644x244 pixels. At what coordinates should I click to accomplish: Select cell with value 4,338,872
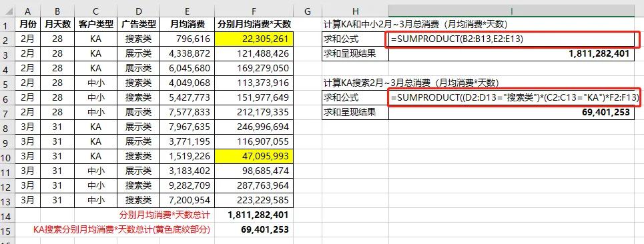tap(187, 54)
